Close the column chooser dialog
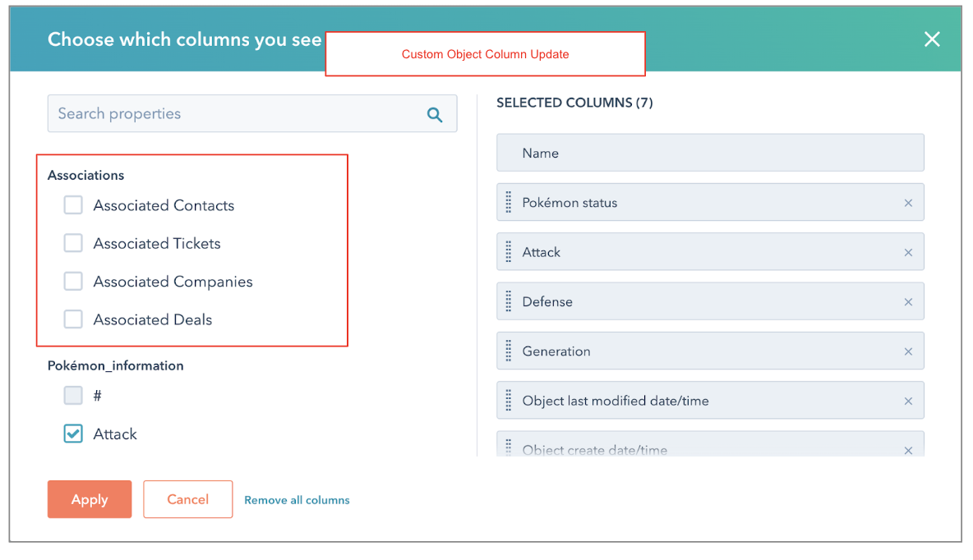Screen dimensions: 973x560 tap(931, 39)
